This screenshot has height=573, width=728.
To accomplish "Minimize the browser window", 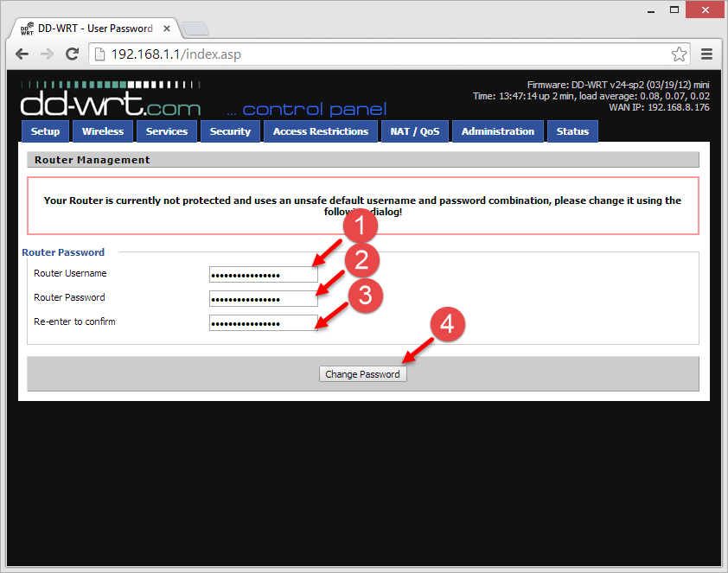I will (651, 10).
